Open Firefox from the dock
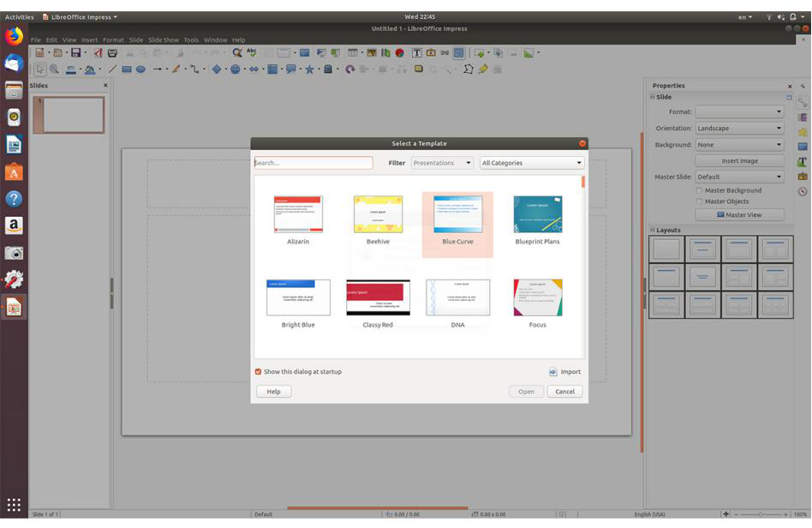 14,37
